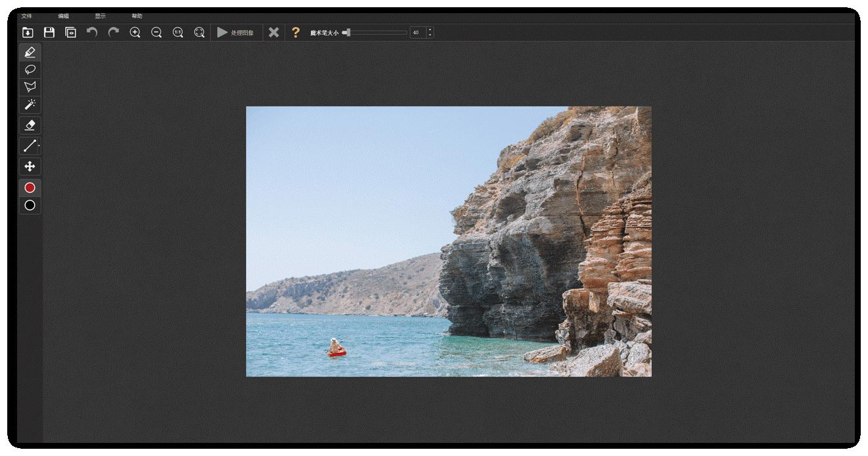Select the Eraser tool
Image resolution: width=868 pixels, height=456 pixels.
[x=30, y=125]
